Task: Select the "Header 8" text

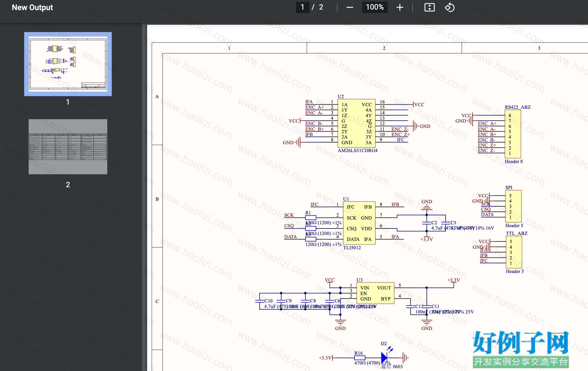Action: tap(514, 161)
